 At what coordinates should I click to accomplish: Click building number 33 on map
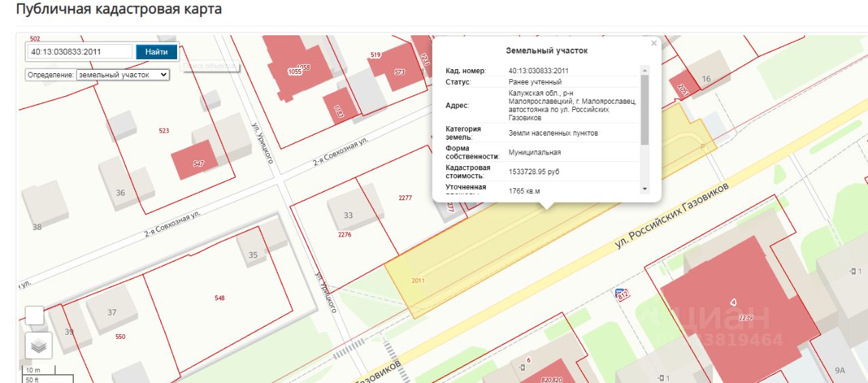pos(348,216)
